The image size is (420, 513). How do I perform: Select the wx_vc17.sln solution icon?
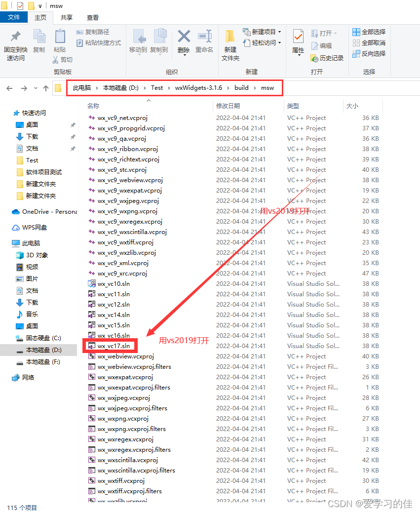92,346
